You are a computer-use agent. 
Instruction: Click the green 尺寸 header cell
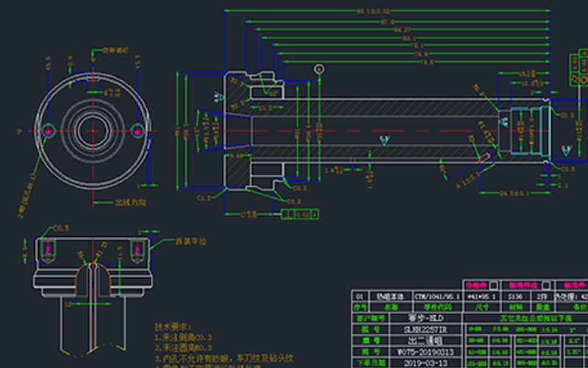(483, 307)
